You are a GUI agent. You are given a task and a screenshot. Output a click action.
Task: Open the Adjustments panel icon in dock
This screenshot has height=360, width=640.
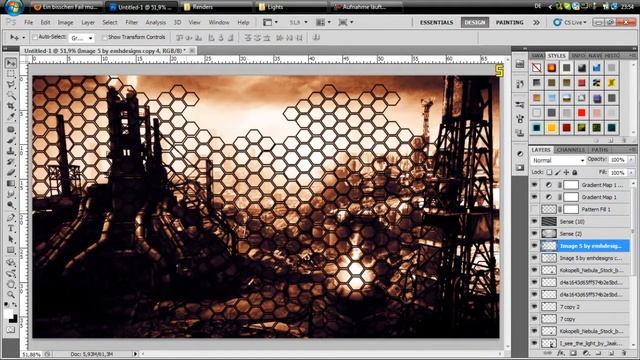click(520, 153)
